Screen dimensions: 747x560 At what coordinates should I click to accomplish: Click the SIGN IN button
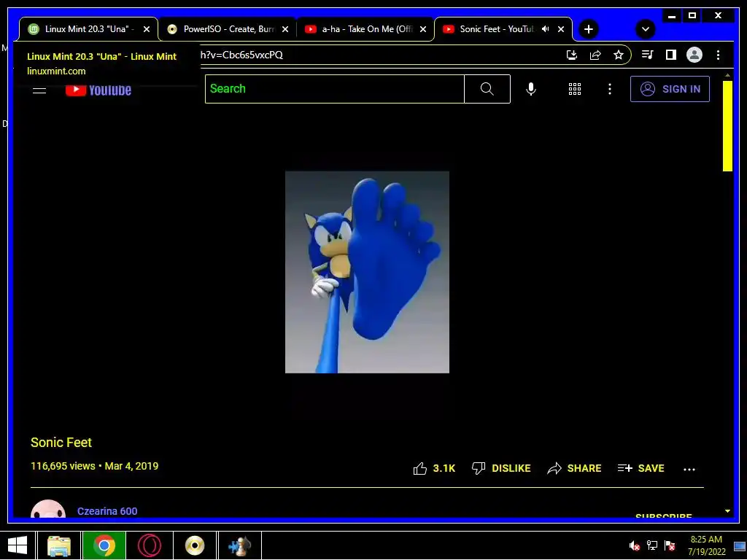670,89
